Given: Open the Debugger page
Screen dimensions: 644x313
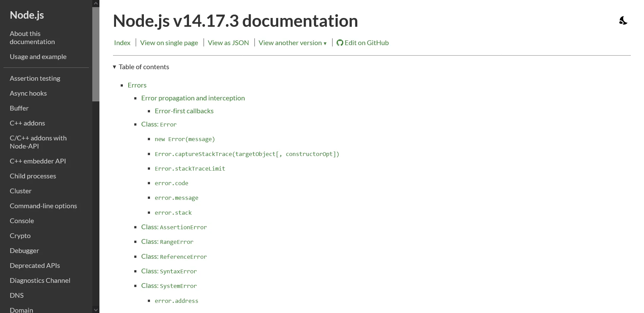Looking at the screenshot, I should coord(24,251).
